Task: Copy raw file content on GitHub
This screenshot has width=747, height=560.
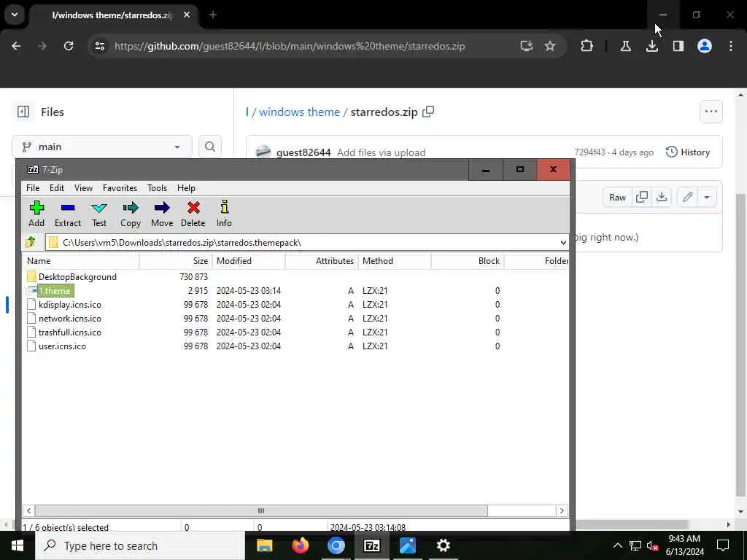Action: coord(642,197)
